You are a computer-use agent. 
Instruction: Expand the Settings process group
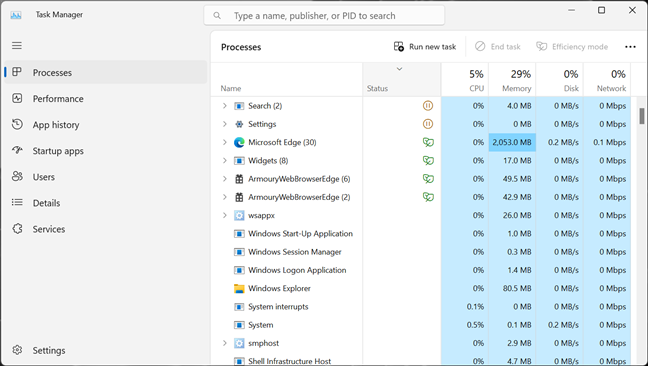click(224, 124)
